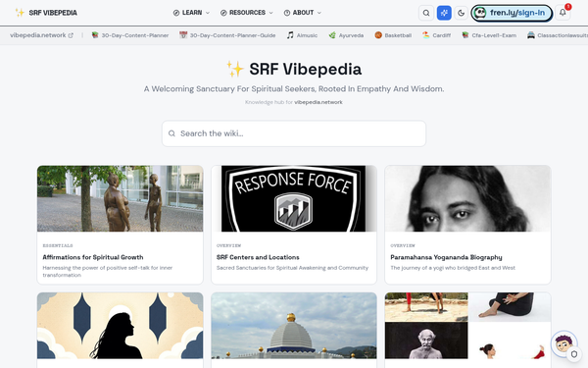The image size is (588, 368).
Task: Open the Classactionlawsuits wiki link
Action: coord(558,35)
